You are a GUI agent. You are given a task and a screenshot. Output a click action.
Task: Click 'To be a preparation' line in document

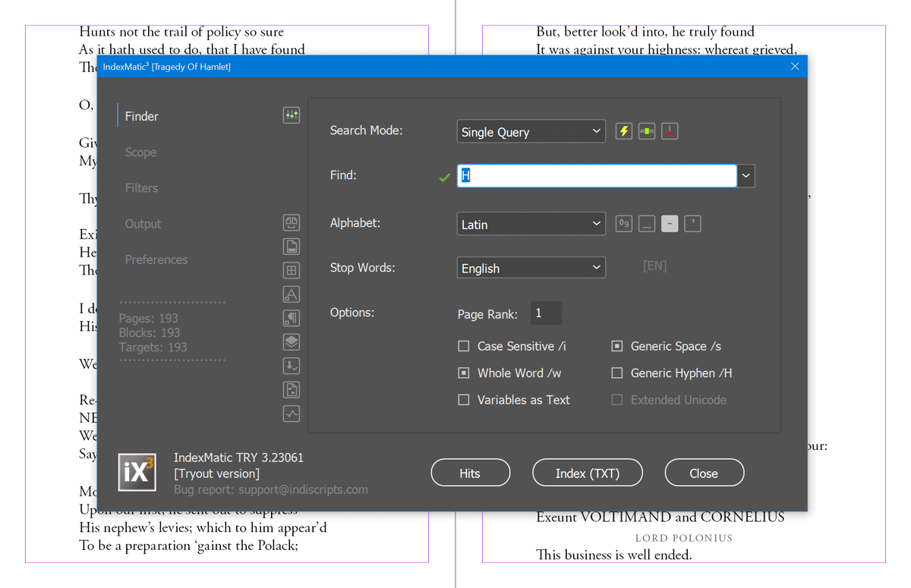pyautogui.click(x=188, y=546)
